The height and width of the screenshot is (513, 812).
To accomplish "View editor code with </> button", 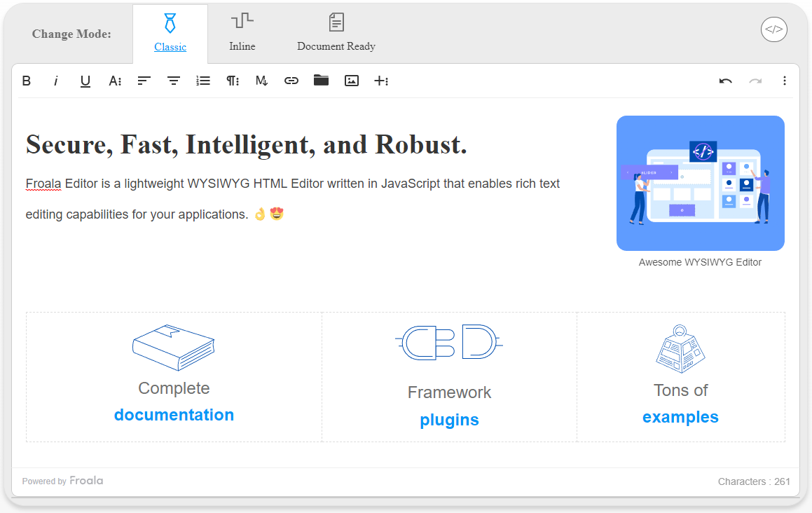I will [774, 29].
